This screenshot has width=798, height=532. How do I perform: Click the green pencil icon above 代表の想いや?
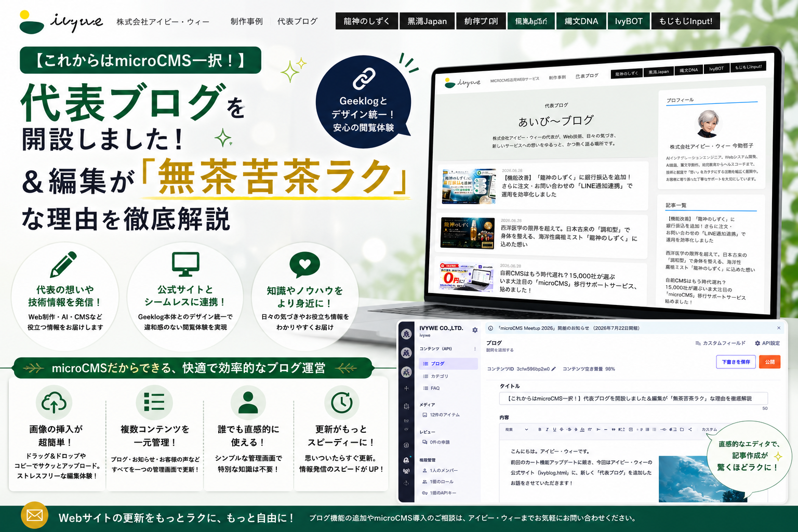point(63,264)
